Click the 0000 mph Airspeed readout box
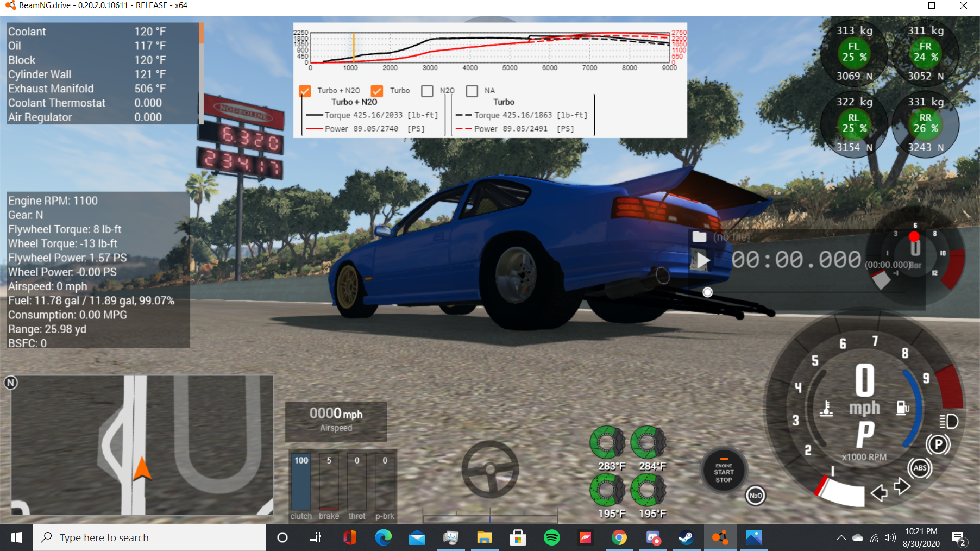 click(336, 421)
